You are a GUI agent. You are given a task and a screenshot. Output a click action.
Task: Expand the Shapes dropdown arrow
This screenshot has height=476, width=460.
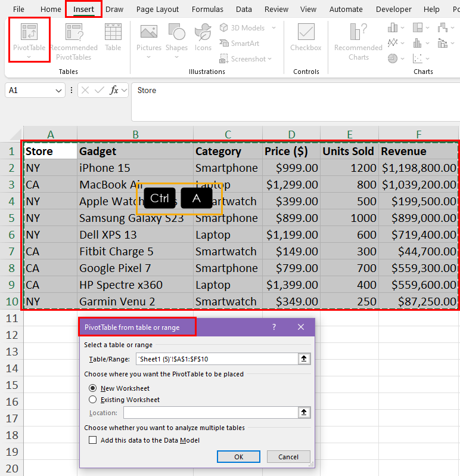tap(176, 57)
